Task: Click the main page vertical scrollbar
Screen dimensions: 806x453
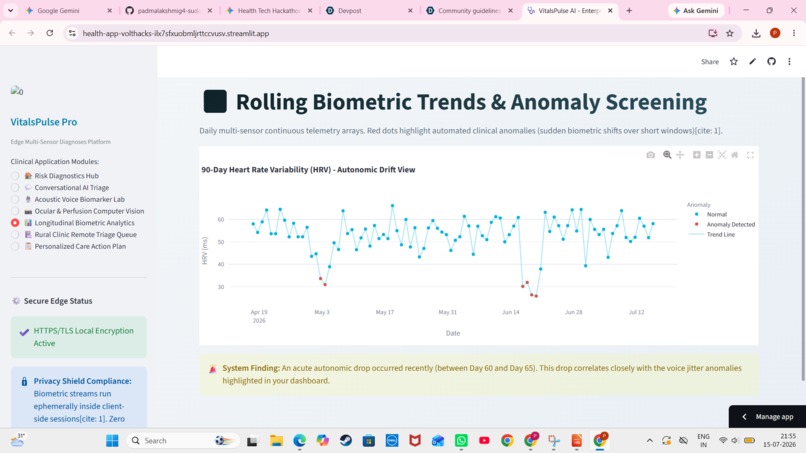Action: pyautogui.click(x=803, y=229)
